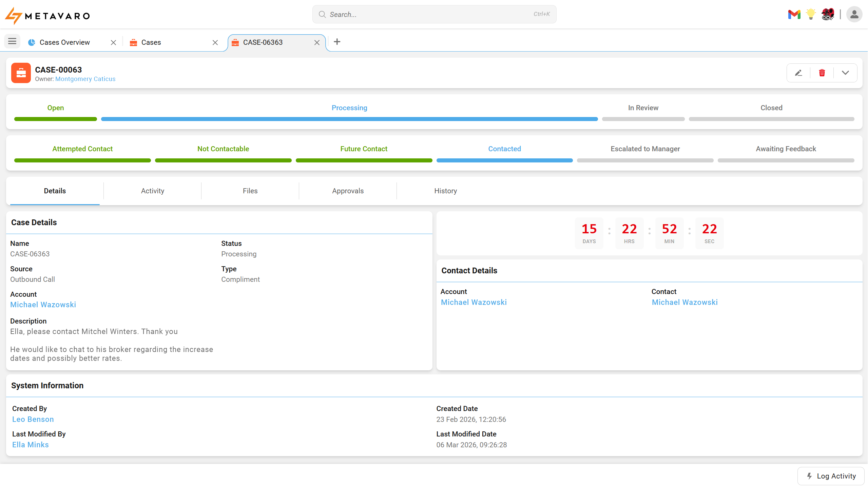Click the orange case briefcase icon

(x=21, y=73)
